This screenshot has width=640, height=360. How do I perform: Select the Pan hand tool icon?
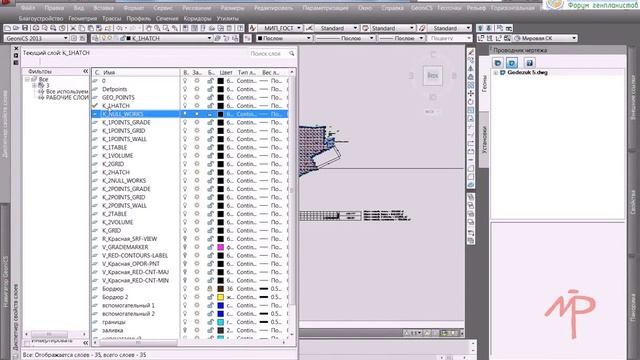pyautogui.click(x=149, y=28)
